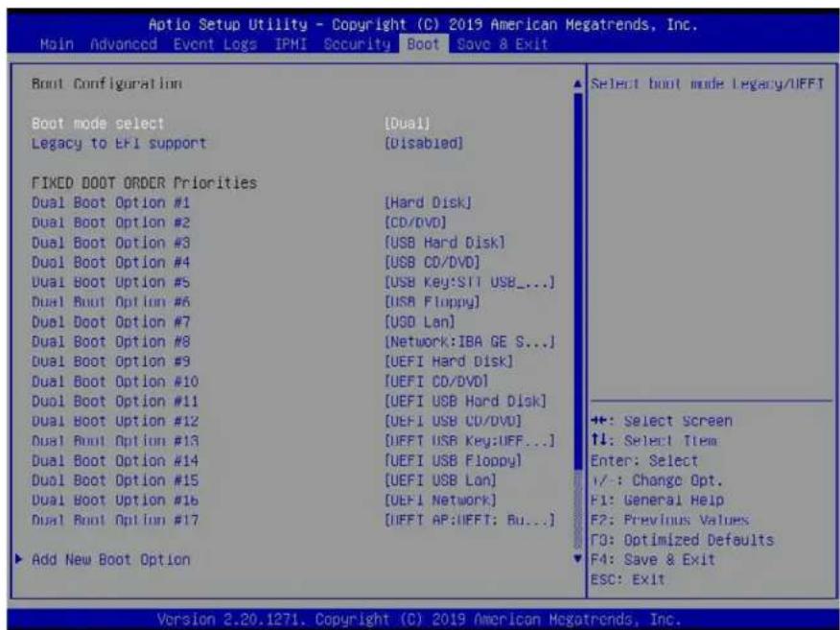Select the Dual Boot Option #14 label
This screenshot has width=840, height=630.
(115, 460)
